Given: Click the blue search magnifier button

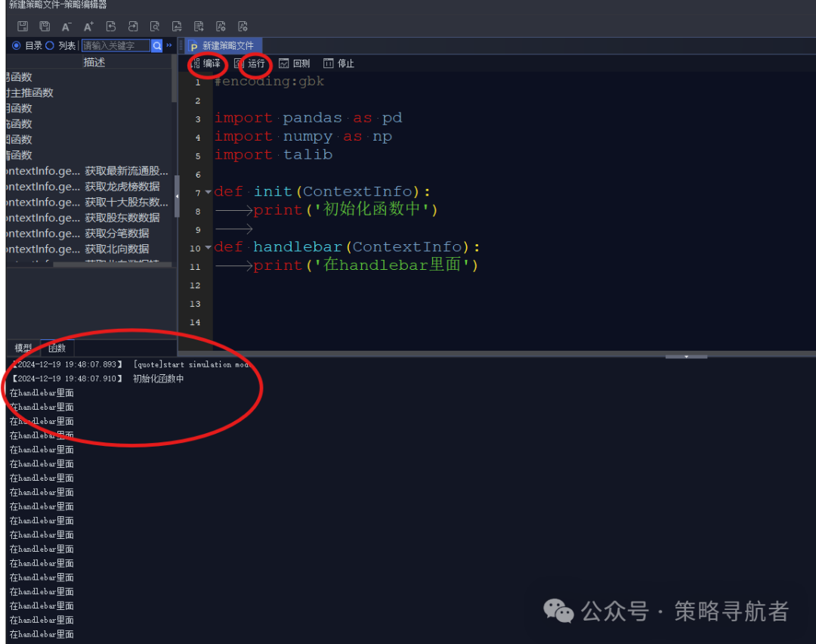Looking at the screenshot, I should click(156, 46).
